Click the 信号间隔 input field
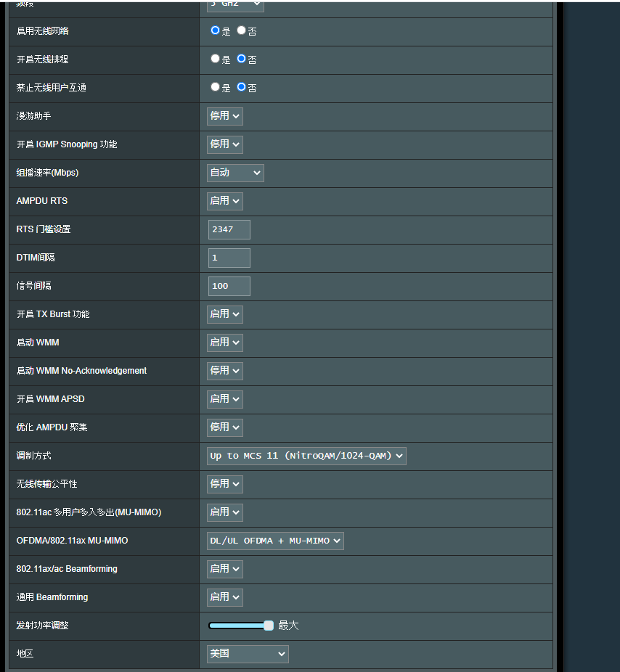 [229, 286]
